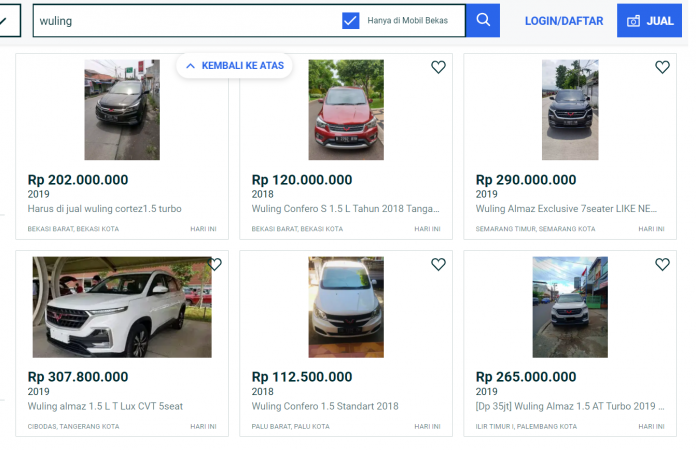Click the blue magnifier search button
The width and height of the screenshot is (696, 450).
point(482,20)
